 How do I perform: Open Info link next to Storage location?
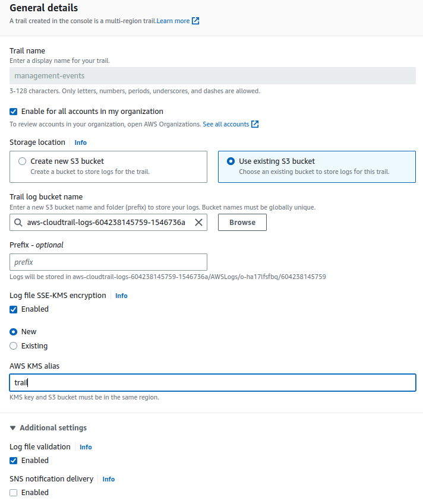click(x=80, y=142)
